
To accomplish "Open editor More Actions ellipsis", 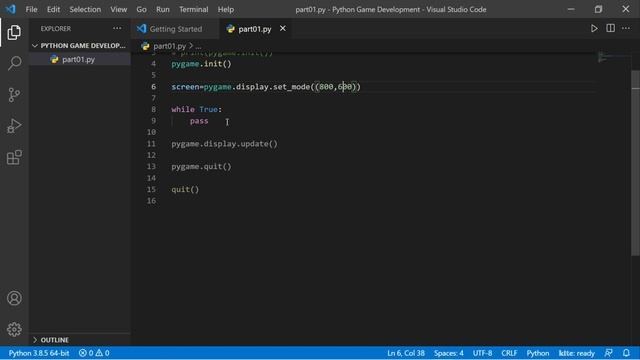I will (x=626, y=29).
